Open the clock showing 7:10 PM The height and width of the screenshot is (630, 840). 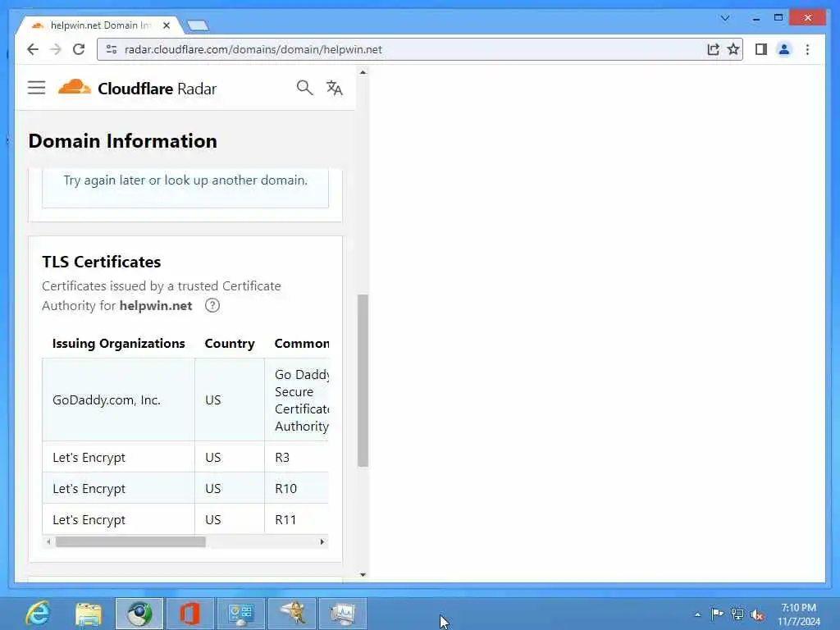coord(798,614)
